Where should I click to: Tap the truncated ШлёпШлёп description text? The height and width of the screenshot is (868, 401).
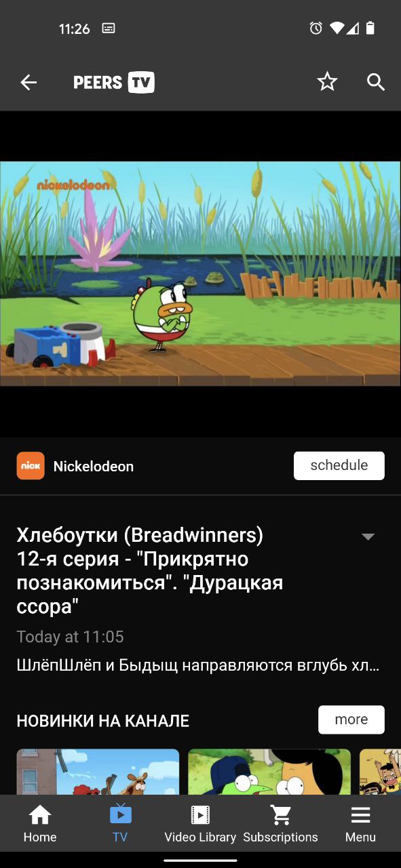(x=198, y=665)
